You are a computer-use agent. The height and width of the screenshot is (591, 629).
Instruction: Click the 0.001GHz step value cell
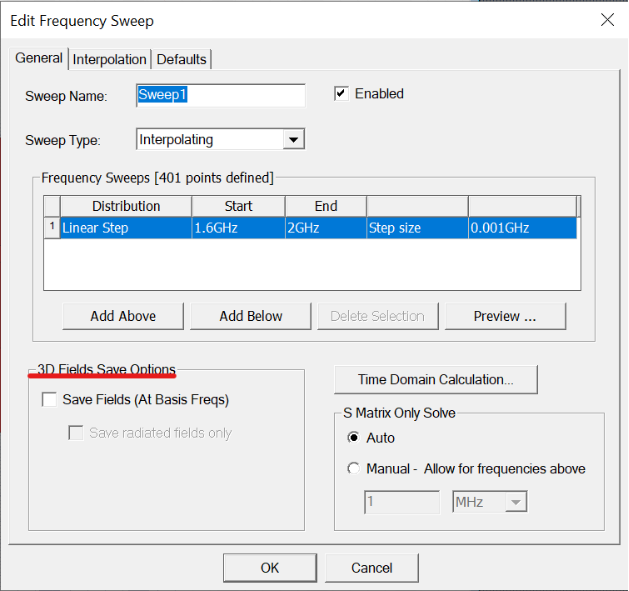tap(522, 228)
